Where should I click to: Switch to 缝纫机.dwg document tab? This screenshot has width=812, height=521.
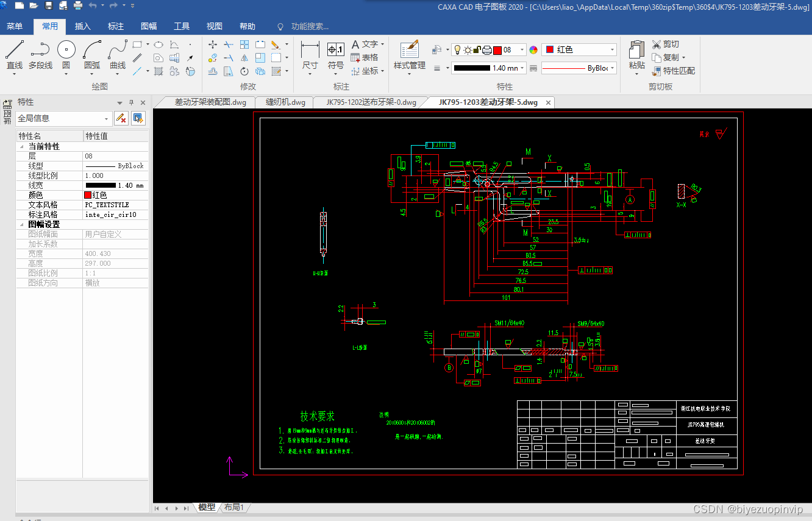285,102
